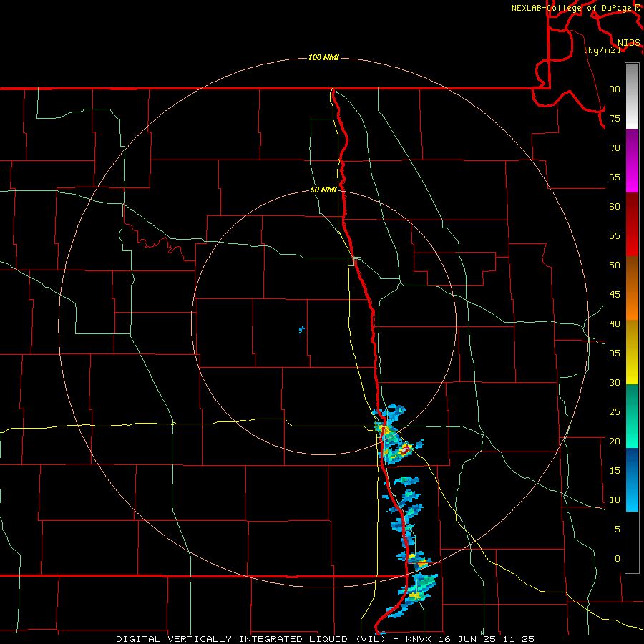Click the 0 value on the color scale
The height and width of the screenshot is (644, 644).
618,559
